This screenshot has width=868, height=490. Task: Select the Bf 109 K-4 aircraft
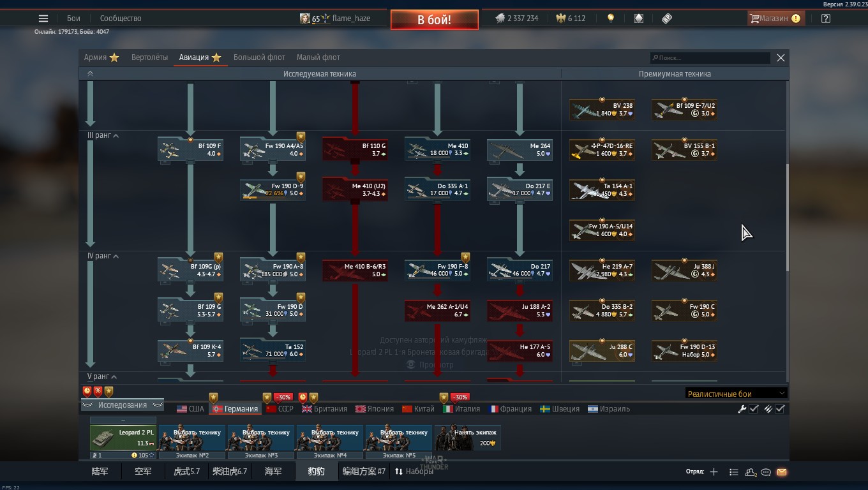point(190,350)
